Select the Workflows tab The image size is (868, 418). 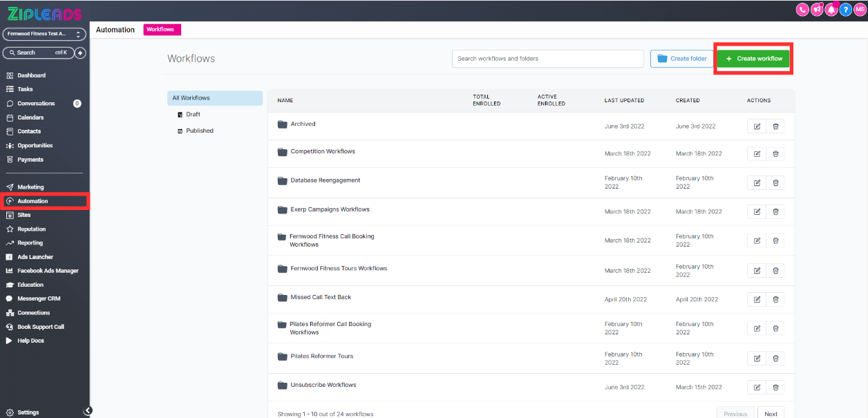coord(162,30)
